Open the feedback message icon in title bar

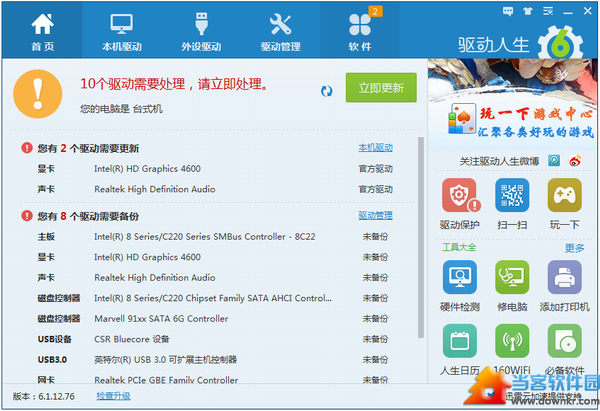point(508,11)
